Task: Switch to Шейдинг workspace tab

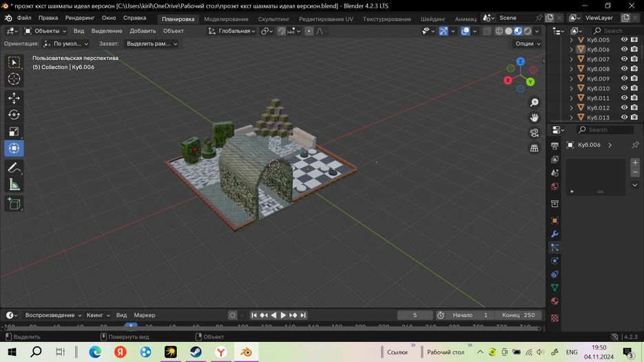Action: tap(433, 19)
